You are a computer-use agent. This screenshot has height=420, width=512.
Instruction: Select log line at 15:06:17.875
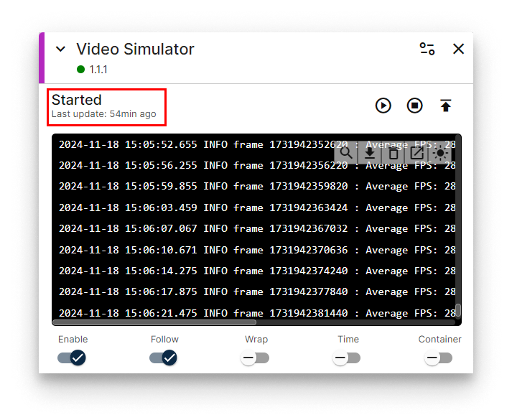[x=257, y=291]
